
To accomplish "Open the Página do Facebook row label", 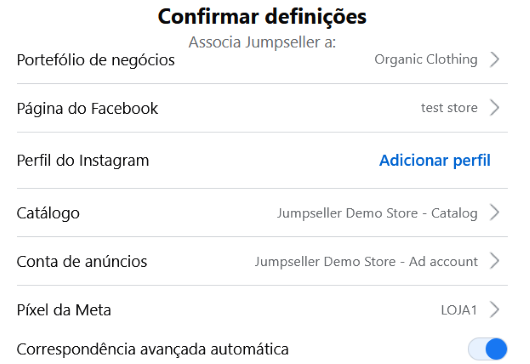I will [87, 109].
